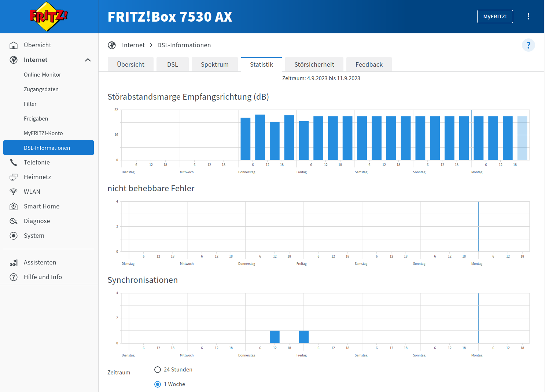Image resolution: width=545 pixels, height=392 pixels.
Task: Click the nicht behebbare Fehler heading
Action: (151, 188)
